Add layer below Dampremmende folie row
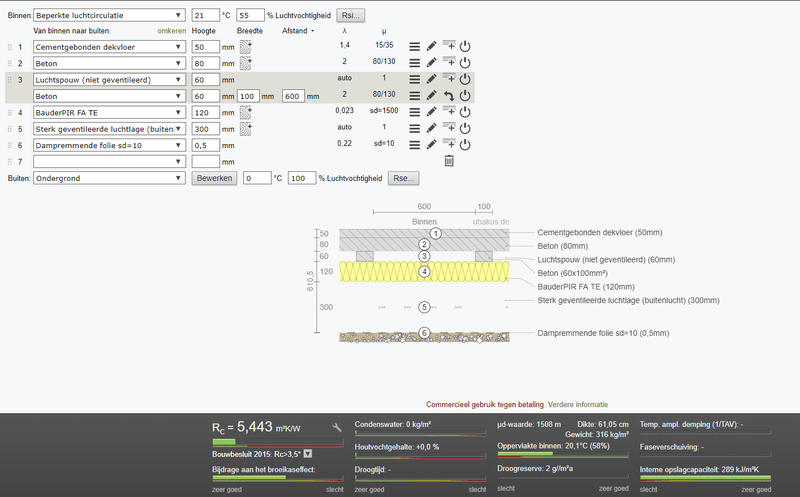Screen dimensions: 800x497 (x=449, y=144)
